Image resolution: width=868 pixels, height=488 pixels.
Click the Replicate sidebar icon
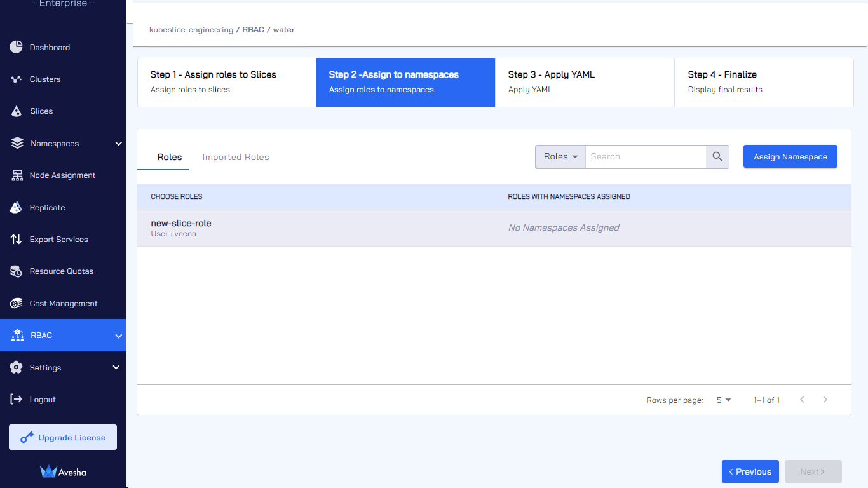coord(17,207)
